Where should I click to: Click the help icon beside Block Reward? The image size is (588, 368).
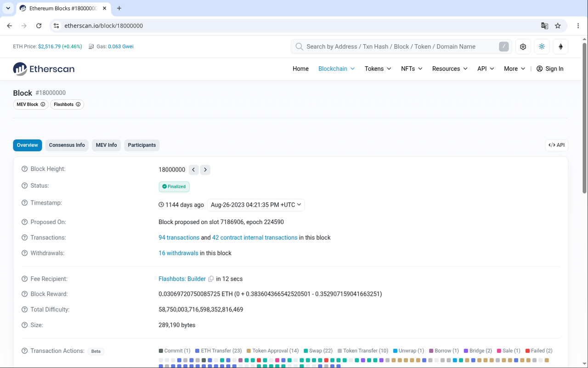(x=25, y=294)
